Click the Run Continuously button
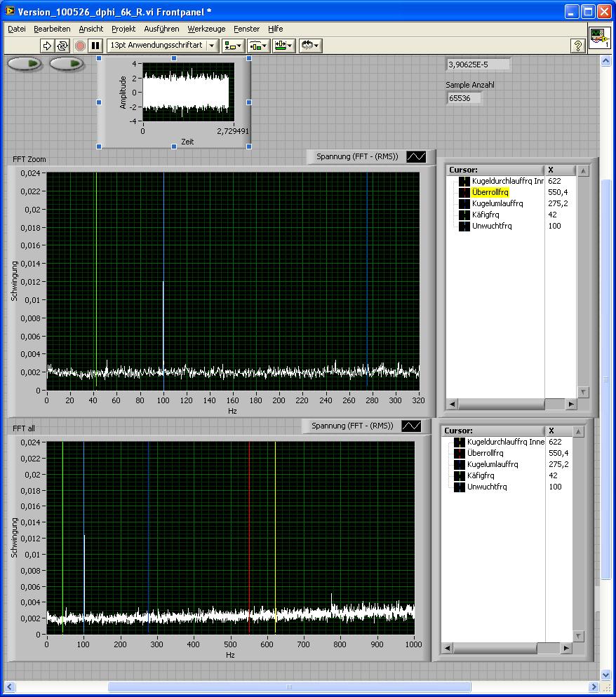 click(62, 46)
